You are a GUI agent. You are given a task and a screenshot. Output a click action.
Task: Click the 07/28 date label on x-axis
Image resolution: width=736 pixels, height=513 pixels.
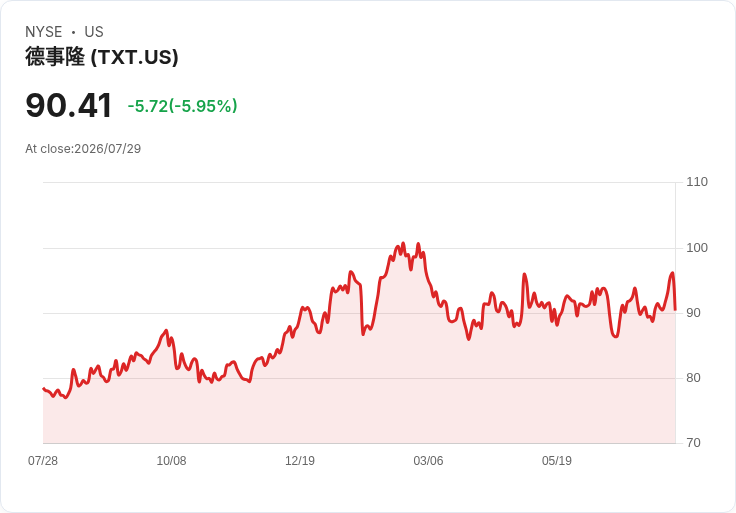coord(43,460)
